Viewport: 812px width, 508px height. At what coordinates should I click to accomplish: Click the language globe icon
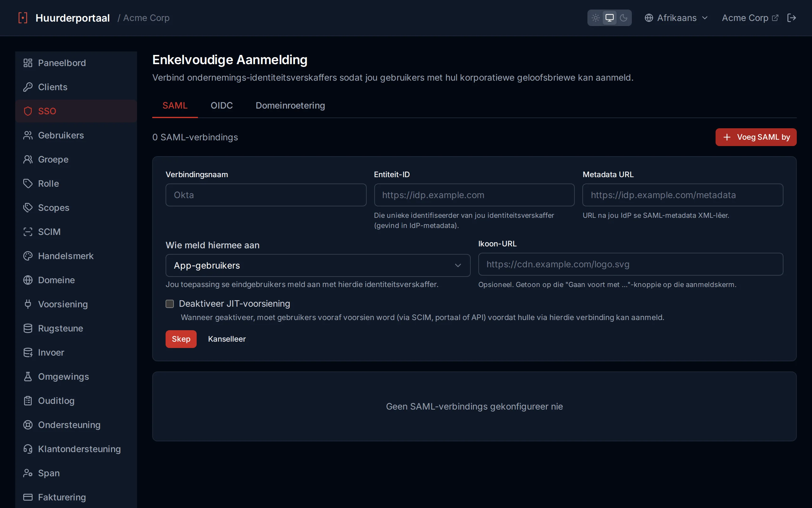click(649, 18)
